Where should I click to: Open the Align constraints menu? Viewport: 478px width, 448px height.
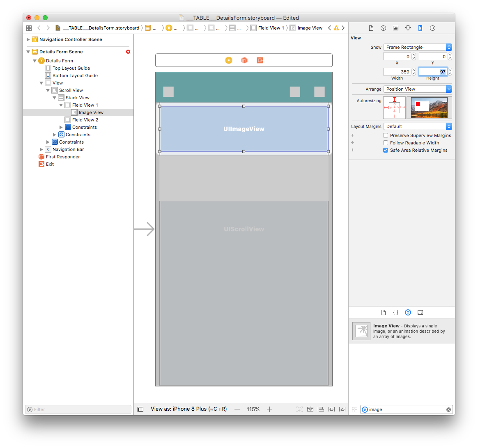pyautogui.click(x=321, y=409)
